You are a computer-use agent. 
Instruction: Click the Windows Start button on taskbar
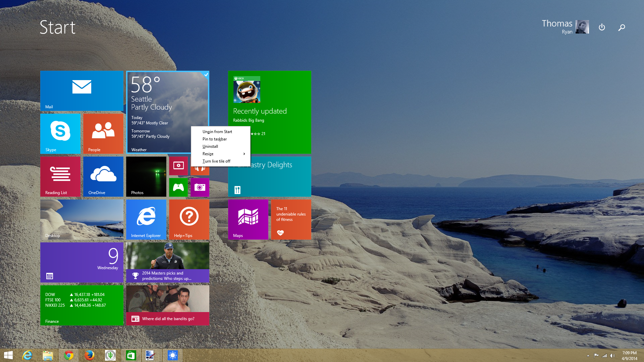(8, 355)
